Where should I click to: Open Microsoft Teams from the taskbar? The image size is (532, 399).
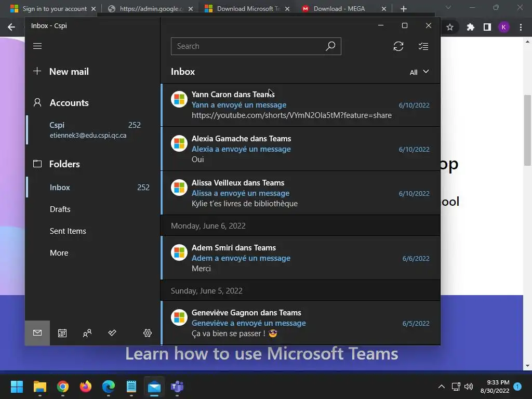[x=177, y=387]
